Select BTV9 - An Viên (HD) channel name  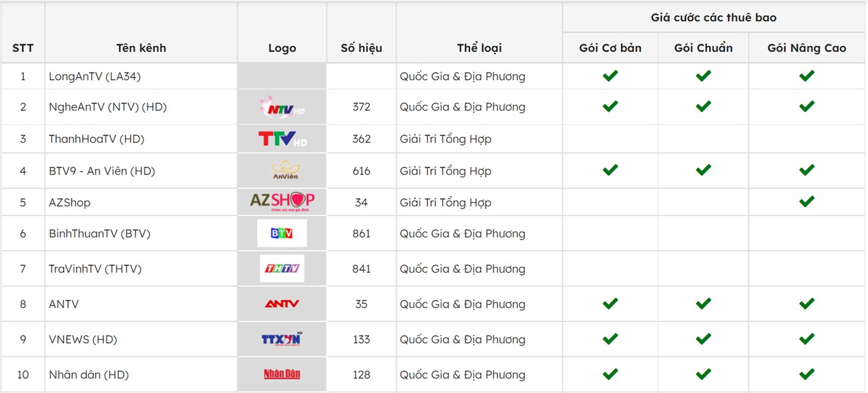click(101, 171)
